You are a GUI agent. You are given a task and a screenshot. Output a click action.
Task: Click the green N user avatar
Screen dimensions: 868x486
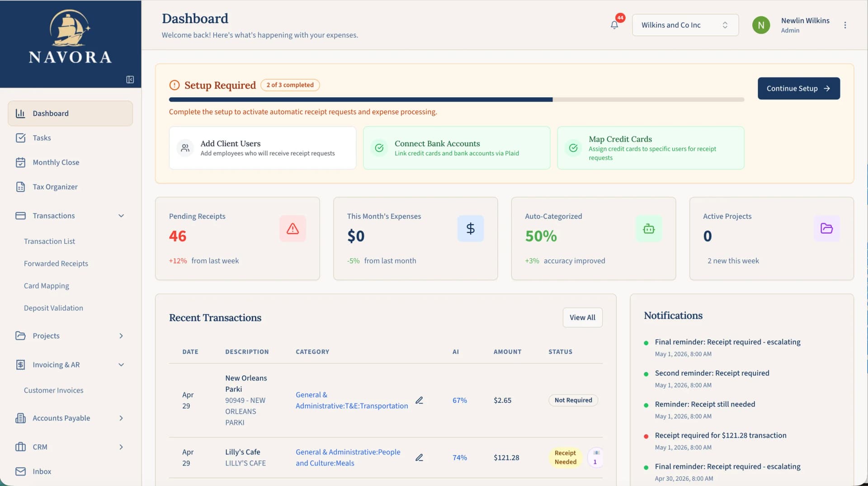[x=761, y=25]
